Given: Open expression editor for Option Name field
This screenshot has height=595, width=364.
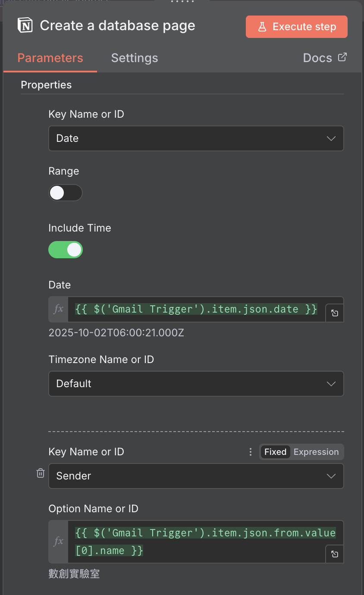Looking at the screenshot, I should [x=334, y=554].
